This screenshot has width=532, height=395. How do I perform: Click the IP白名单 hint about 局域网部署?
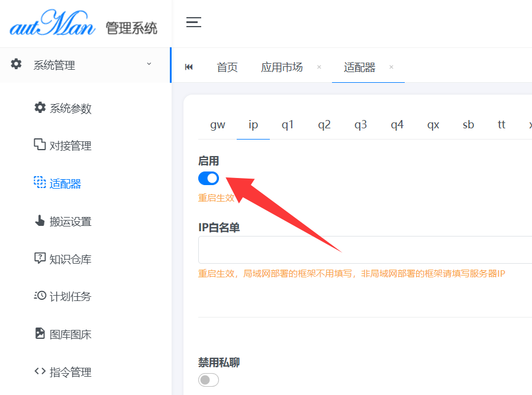[x=352, y=273]
